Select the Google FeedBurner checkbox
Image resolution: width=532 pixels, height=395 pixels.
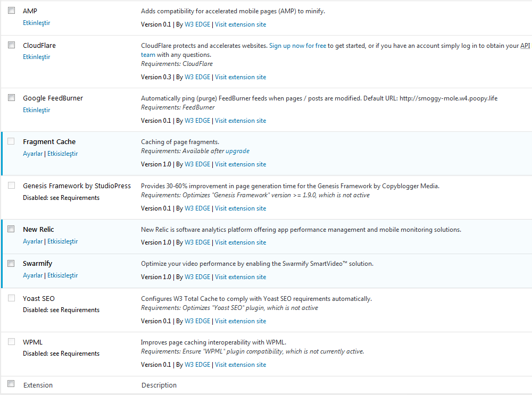click(12, 98)
